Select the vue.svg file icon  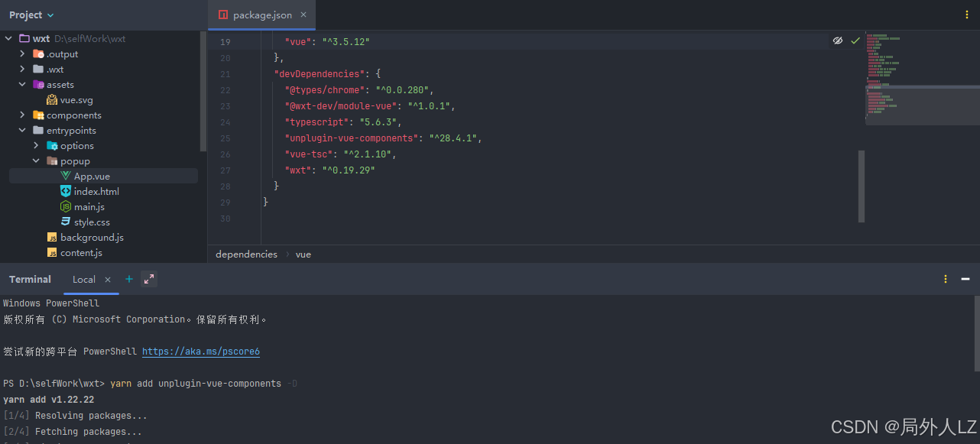click(52, 99)
